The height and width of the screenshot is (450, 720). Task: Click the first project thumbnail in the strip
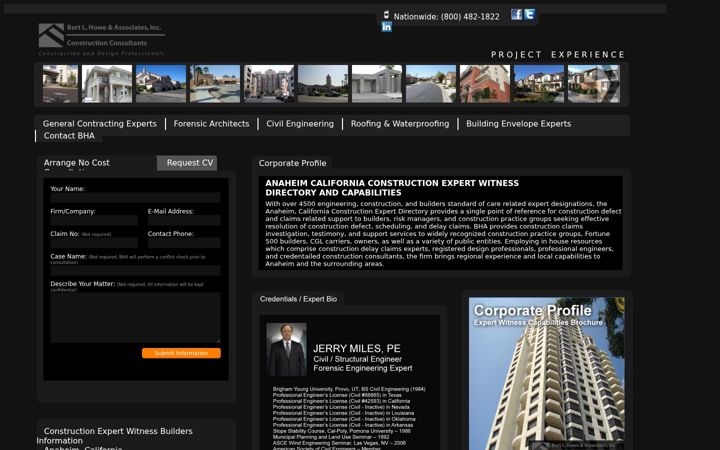(60, 84)
